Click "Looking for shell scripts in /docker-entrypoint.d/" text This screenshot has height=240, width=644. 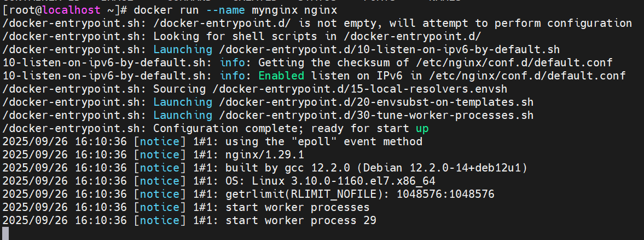tap(317, 37)
